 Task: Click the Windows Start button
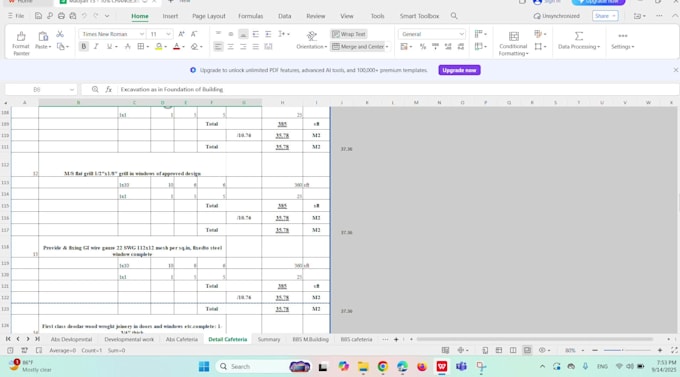click(x=204, y=367)
